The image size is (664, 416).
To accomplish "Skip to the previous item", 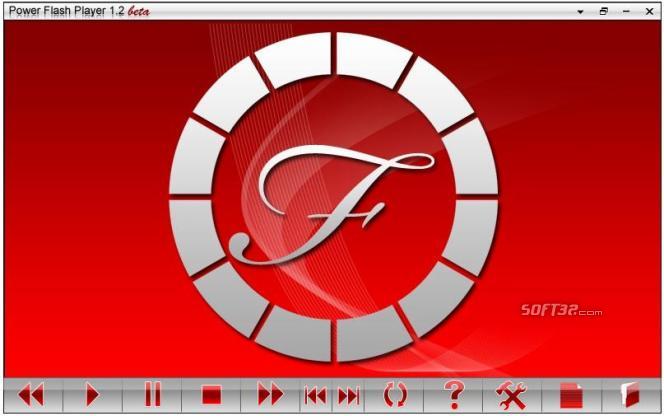I will [x=315, y=396].
